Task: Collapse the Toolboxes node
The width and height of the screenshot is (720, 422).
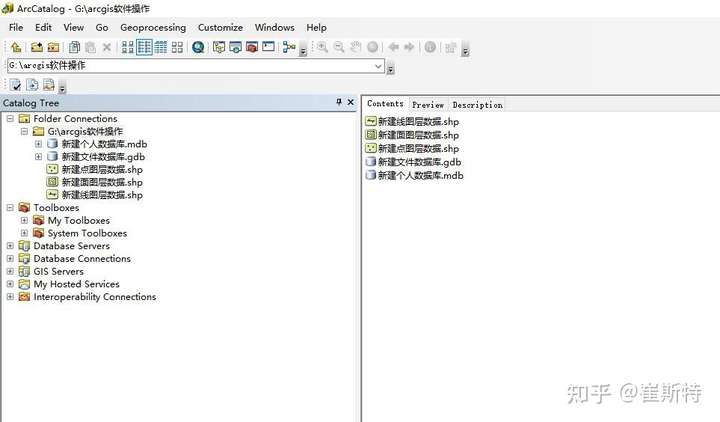Action: pyautogui.click(x=10, y=208)
